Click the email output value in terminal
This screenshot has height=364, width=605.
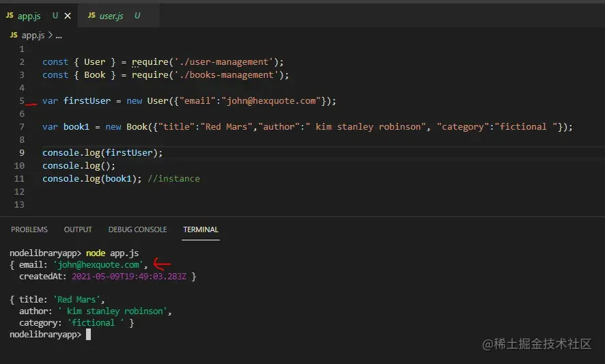(x=98, y=265)
